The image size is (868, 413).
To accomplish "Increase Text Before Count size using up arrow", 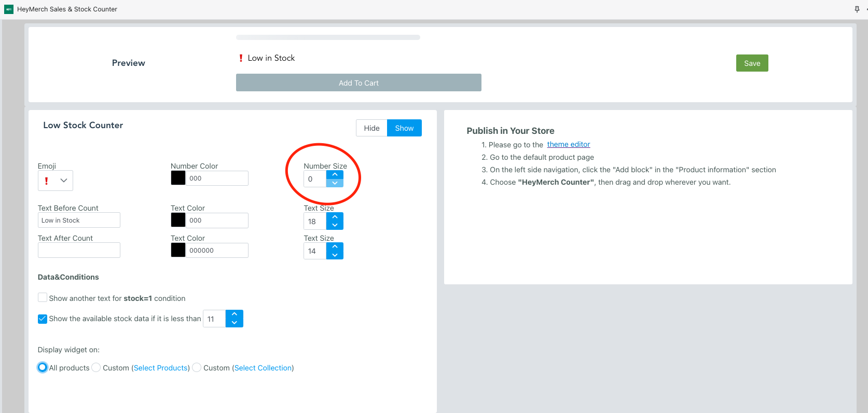I will click(335, 217).
